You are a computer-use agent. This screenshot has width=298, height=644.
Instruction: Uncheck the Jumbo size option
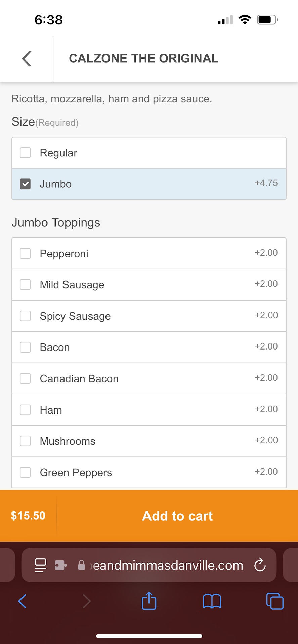(25, 184)
